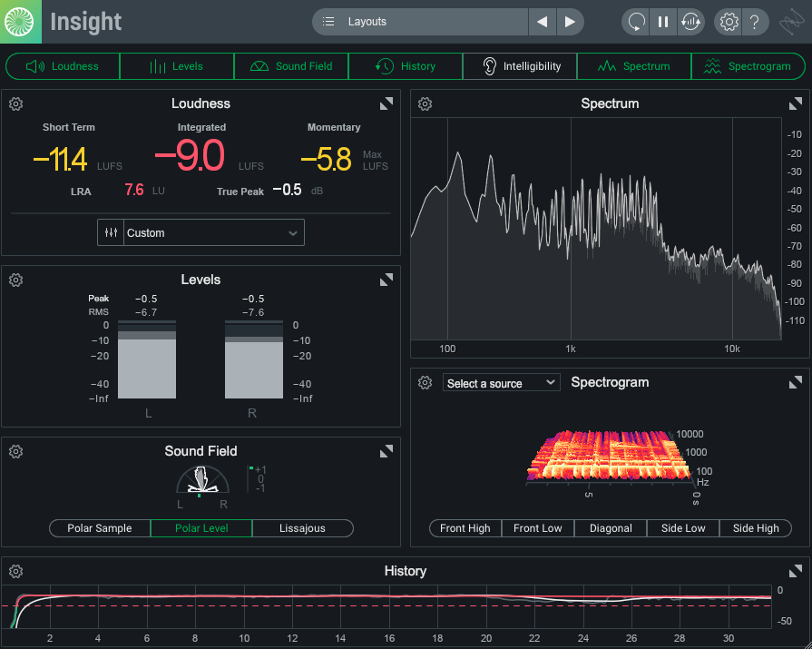Click the relay sync meter icon

pos(690,22)
